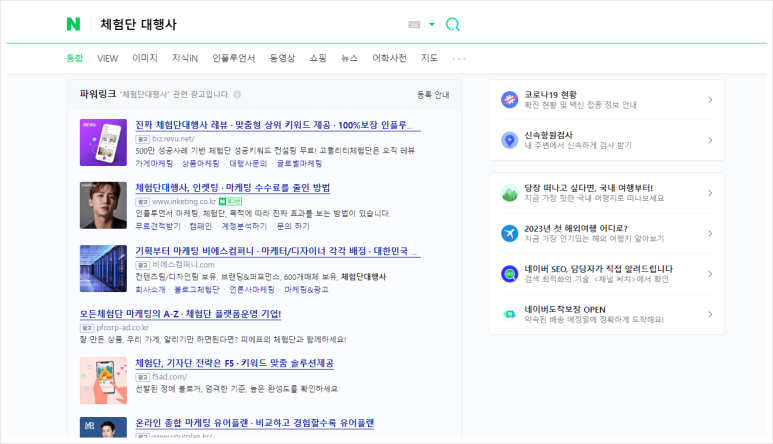Expand the 신속항원검사 chevron
773x444 pixels.
pyautogui.click(x=710, y=140)
